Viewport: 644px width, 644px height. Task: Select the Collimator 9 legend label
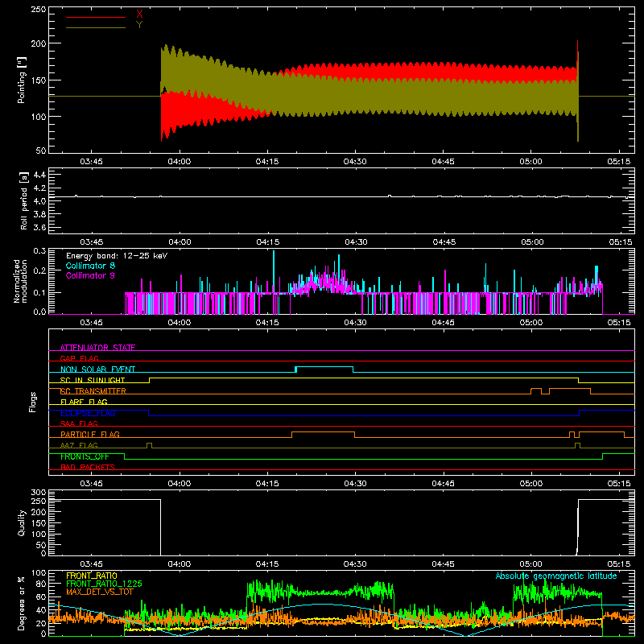90,275
